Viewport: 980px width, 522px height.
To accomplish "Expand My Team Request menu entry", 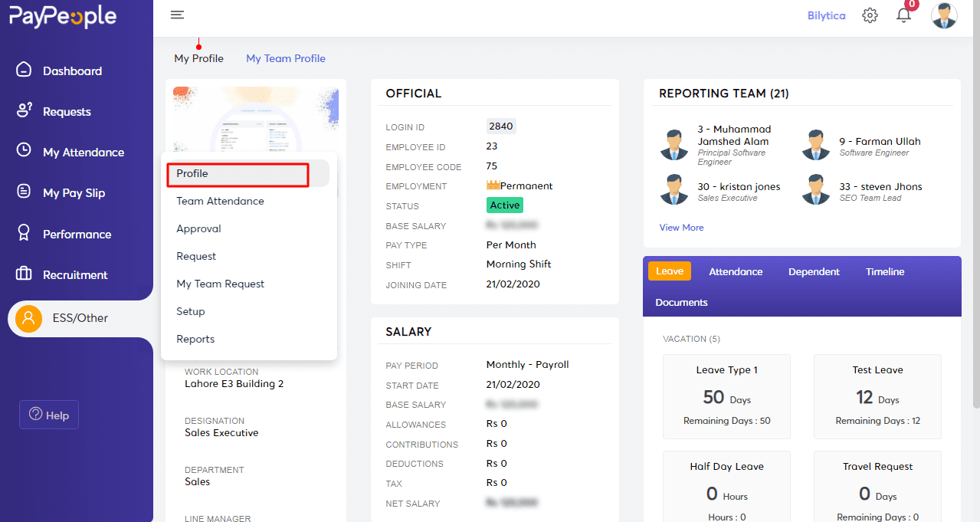I will [x=221, y=284].
